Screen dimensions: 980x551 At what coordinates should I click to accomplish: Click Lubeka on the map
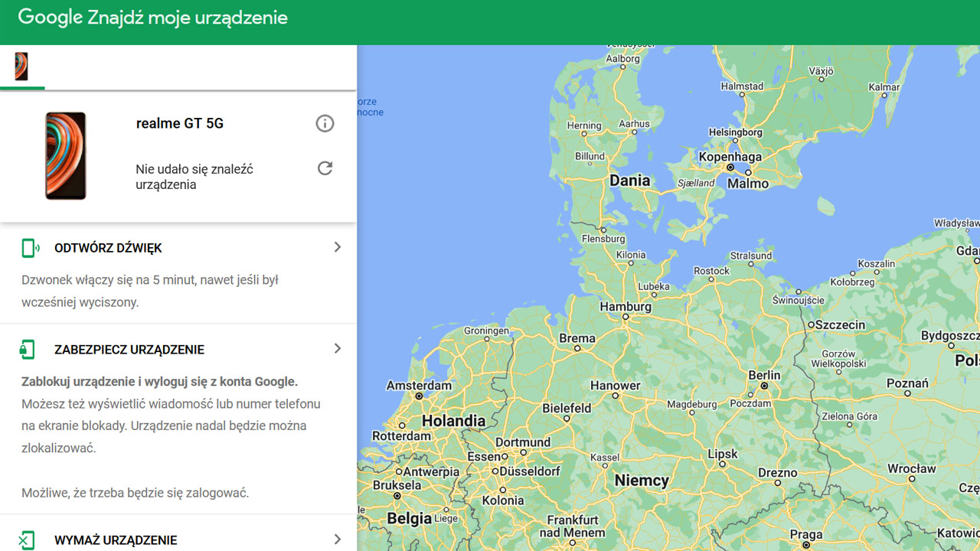(653, 287)
